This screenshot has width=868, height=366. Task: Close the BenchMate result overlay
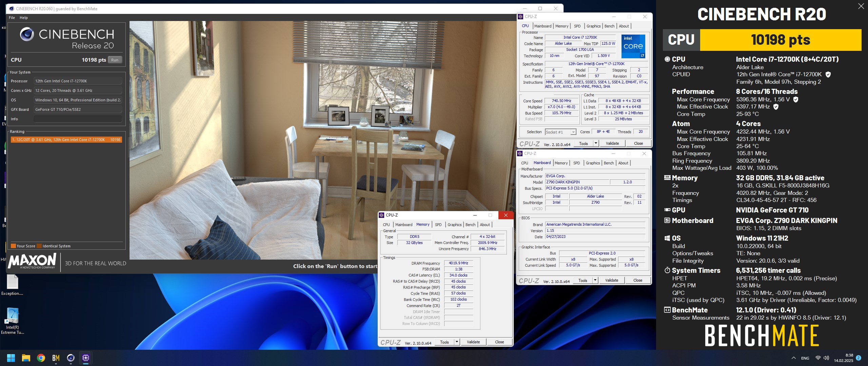[x=861, y=6]
